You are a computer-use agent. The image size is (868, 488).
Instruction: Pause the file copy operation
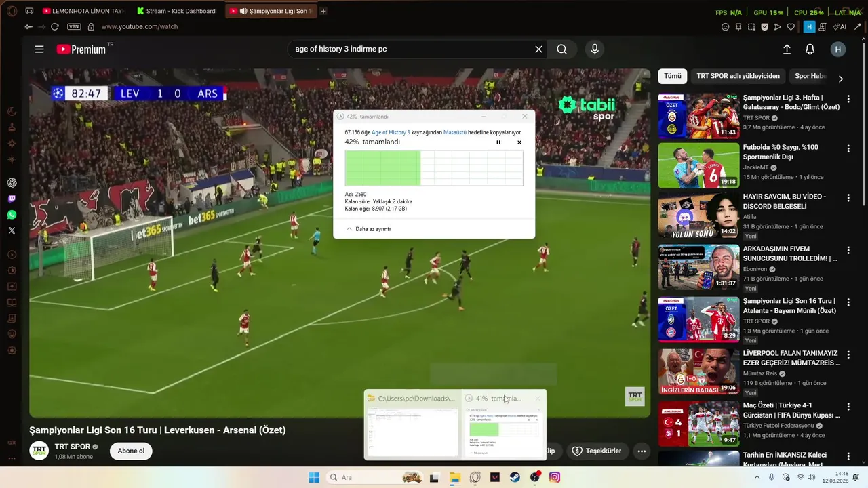[x=498, y=142]
